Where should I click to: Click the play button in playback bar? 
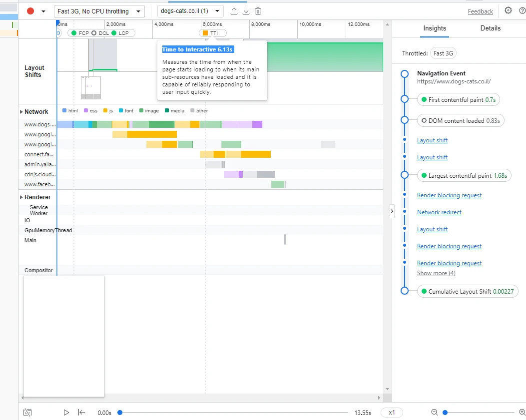(66, 413)
